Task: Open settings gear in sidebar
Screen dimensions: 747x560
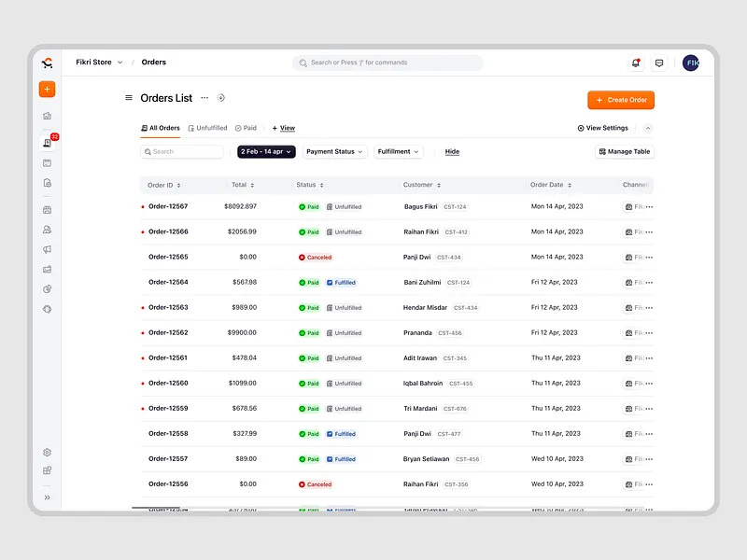Action: [47, 453]
